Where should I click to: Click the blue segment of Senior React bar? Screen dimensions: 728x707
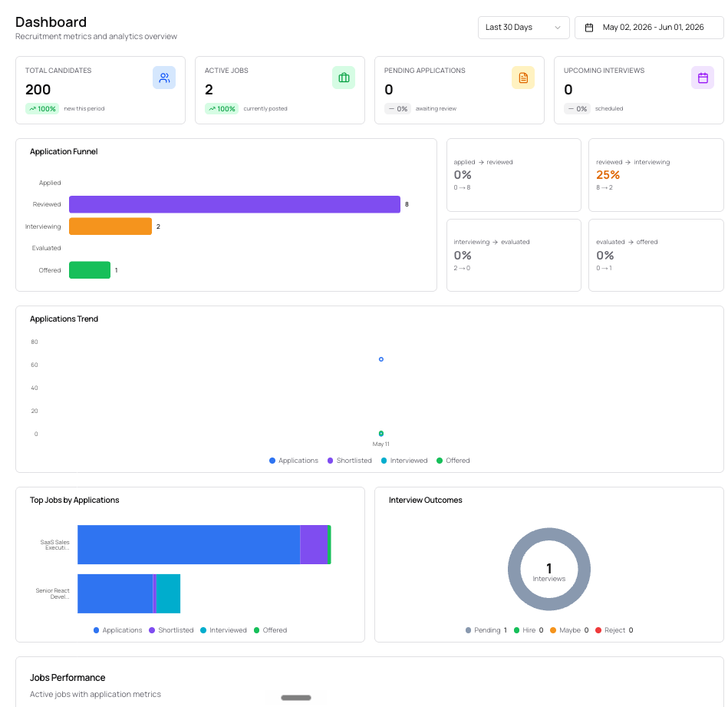point(115,593)
